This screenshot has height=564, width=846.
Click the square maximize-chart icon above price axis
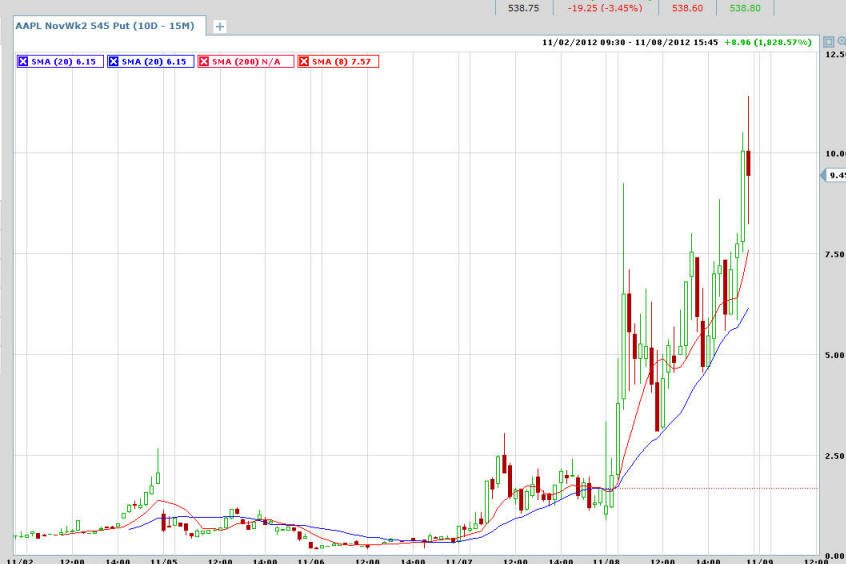(829, 42)
